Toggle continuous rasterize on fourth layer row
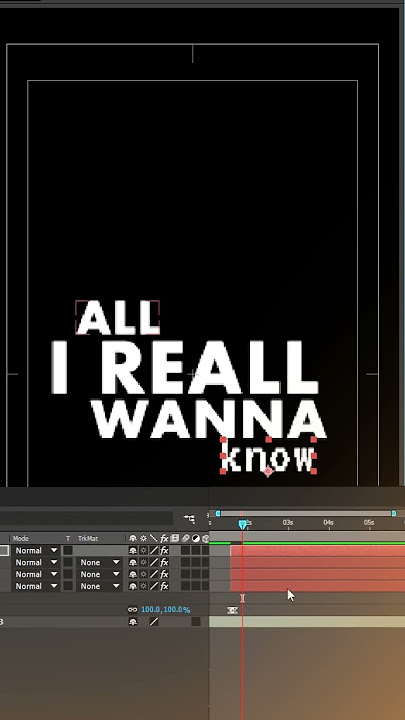This screenshot has width=405, height=720. tap(143, 586)
